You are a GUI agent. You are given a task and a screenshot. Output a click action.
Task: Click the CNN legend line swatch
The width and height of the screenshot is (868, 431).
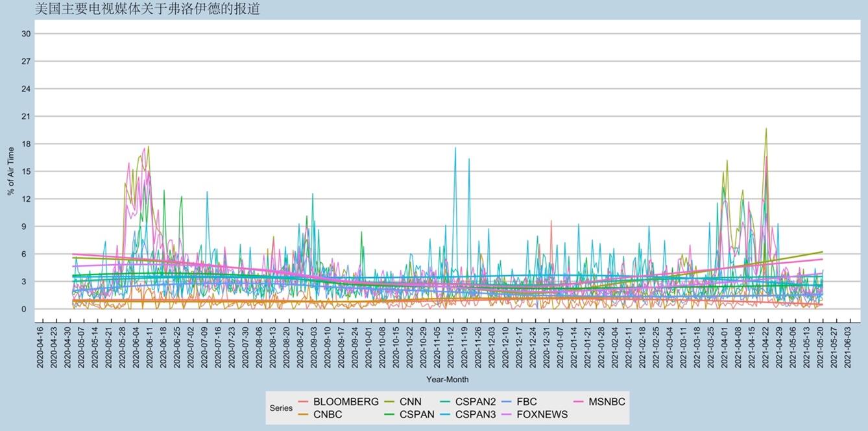[389, 402]
